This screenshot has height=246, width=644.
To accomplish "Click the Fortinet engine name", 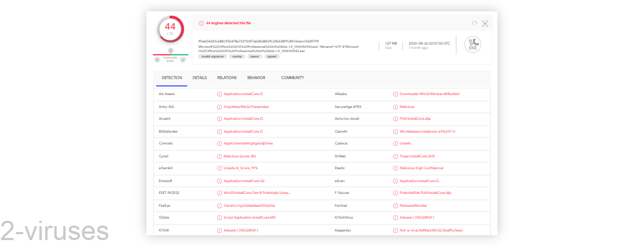I will pos(341,205).
